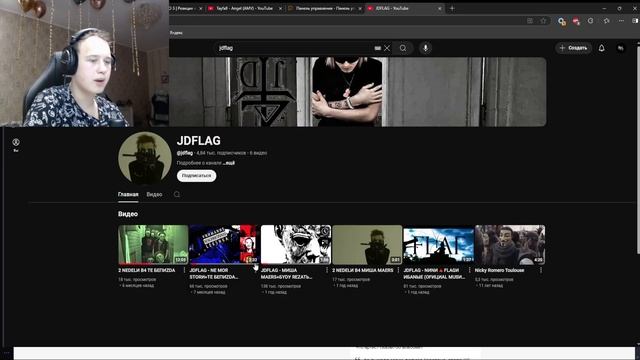Open the red extension icon in toolbar

(x=576, y=21)
